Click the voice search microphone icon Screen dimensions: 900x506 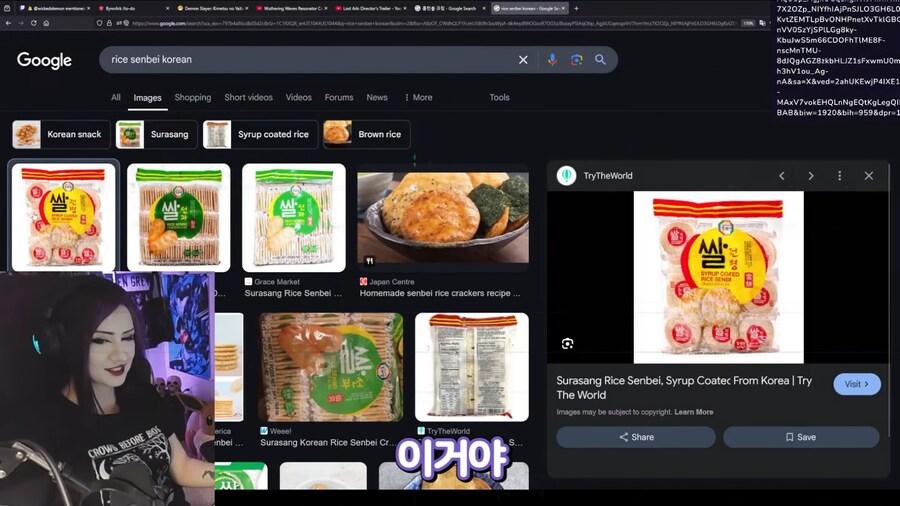point(551,60)
